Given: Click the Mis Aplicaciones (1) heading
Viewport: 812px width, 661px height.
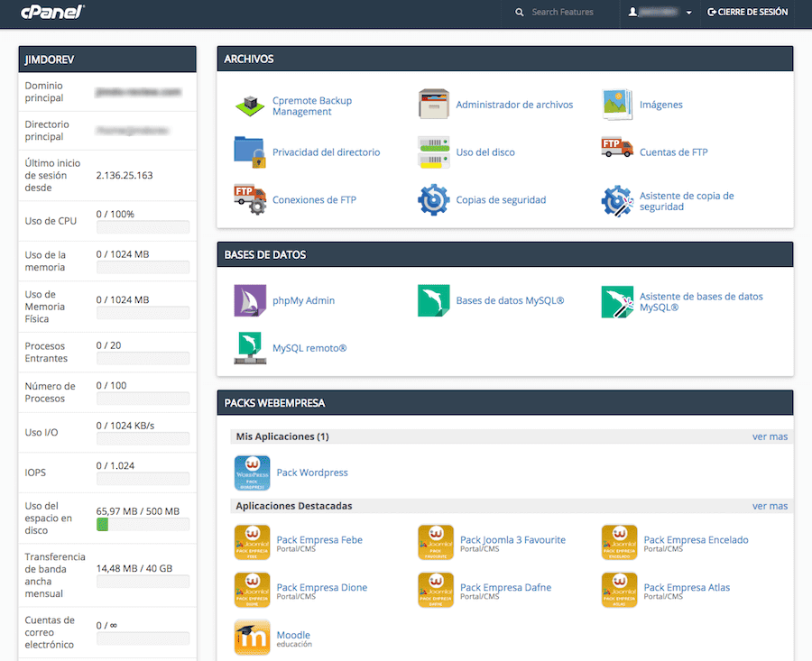Looking at the screenshot, I should tap(282, 436).
